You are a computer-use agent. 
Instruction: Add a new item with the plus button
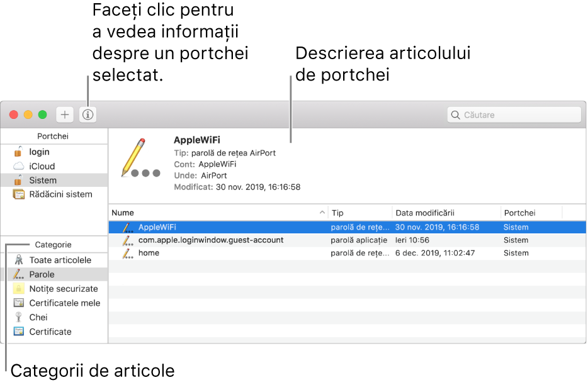tap(65, 114)
